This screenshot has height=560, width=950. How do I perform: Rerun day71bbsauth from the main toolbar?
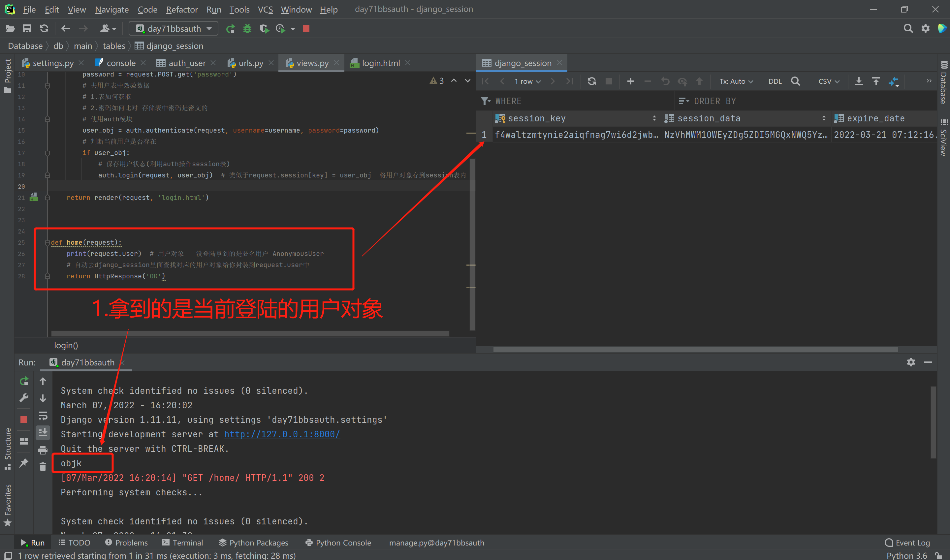pos(230,29)
